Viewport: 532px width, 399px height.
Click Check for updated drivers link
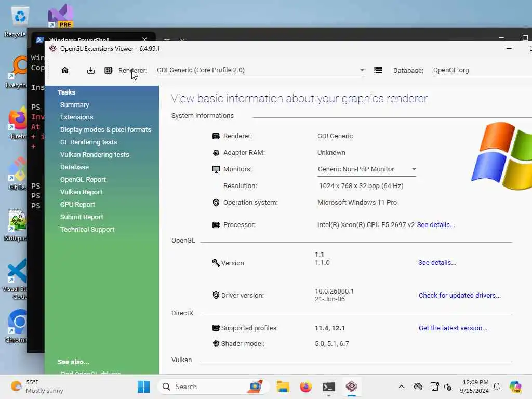[x=459, y=295]
